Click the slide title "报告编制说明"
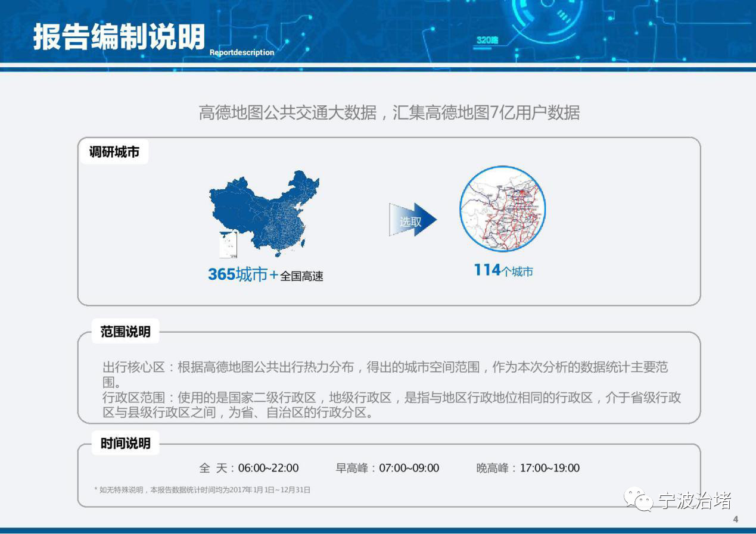 119,37
